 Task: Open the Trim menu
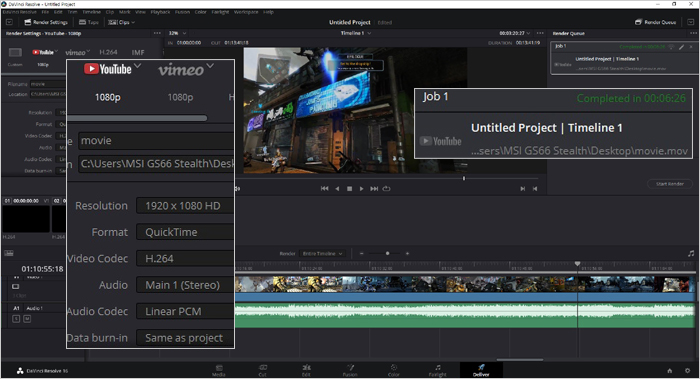click(72, 12)
